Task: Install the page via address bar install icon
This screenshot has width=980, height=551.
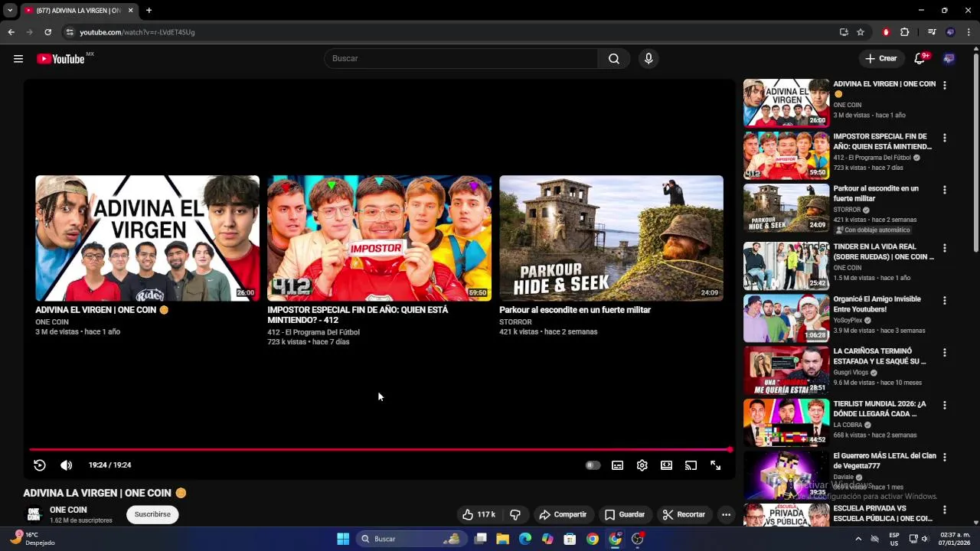Action: [844, 32]
